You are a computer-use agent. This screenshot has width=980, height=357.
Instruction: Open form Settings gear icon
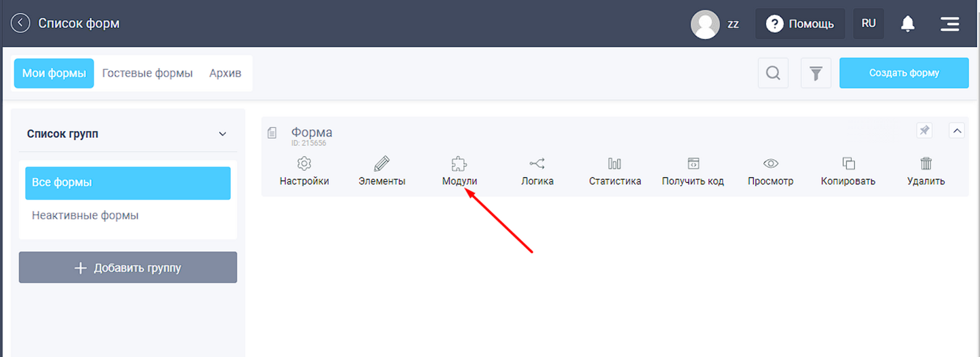(304, 164)
